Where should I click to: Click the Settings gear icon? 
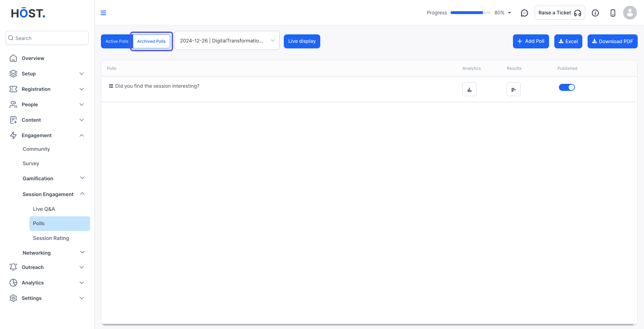[x=13, y=298]
